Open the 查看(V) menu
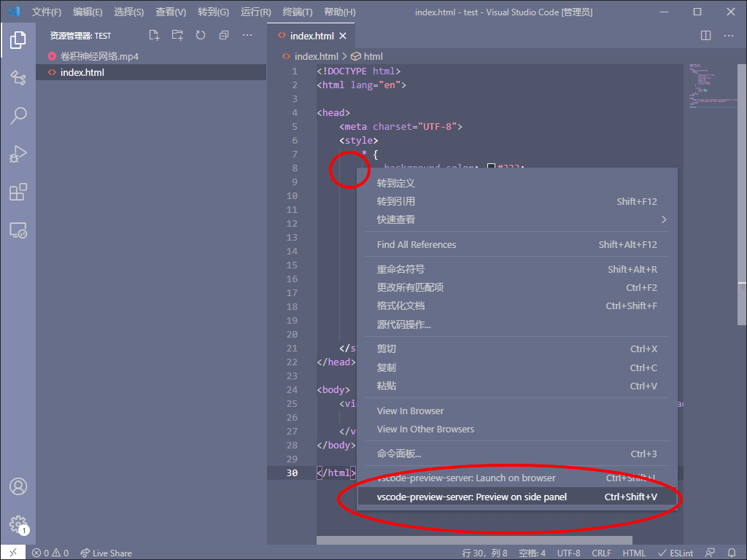 pos(171,12)
